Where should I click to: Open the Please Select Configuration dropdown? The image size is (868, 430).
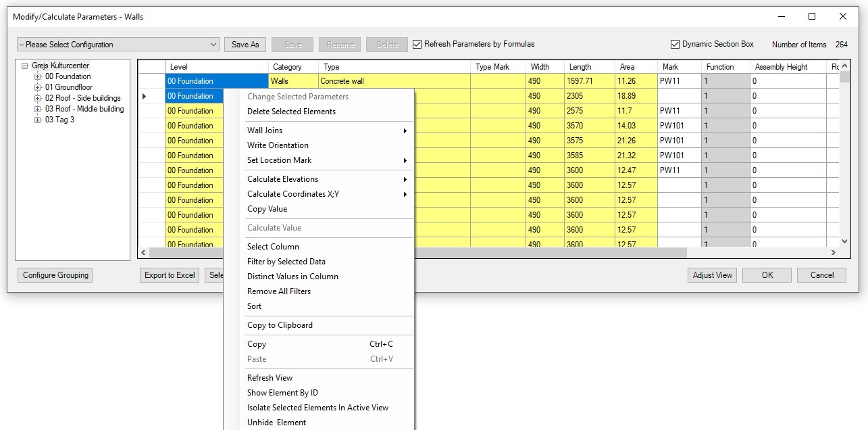click(213, 45)
